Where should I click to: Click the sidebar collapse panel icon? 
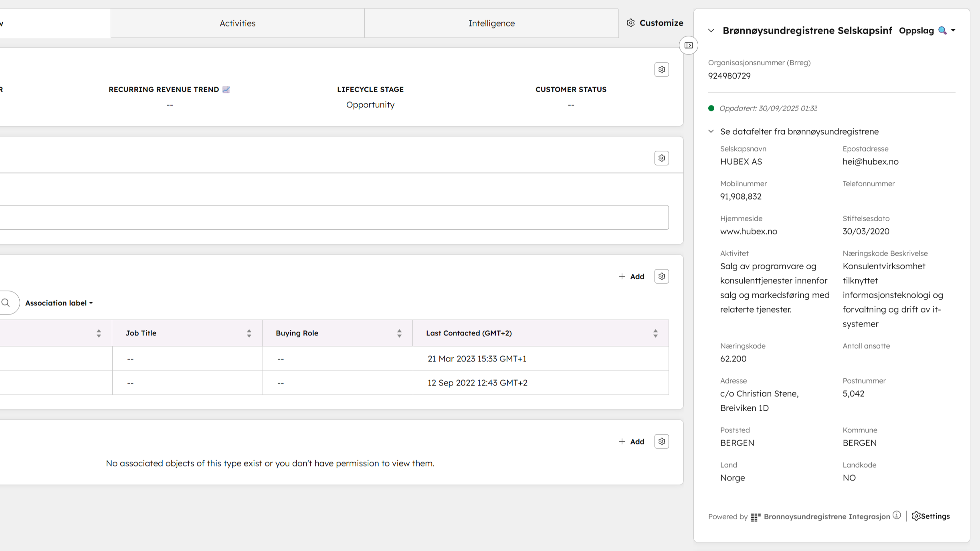688,45
